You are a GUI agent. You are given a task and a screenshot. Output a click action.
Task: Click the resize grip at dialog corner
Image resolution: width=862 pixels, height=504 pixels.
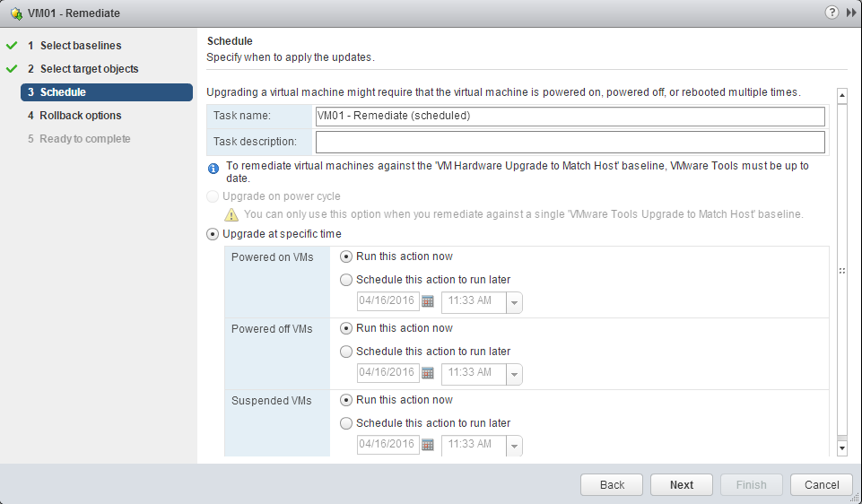854,498
